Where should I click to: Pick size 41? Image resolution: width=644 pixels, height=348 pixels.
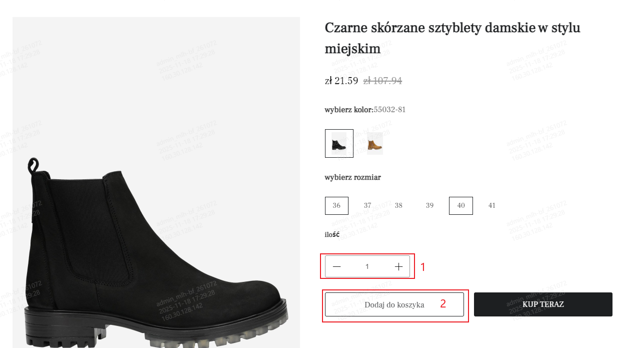[x=492, y=206]
